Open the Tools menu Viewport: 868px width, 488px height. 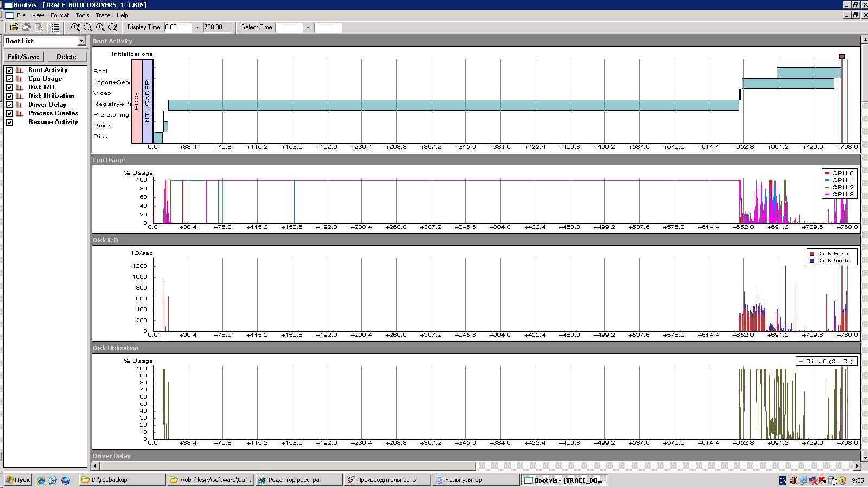(x=82, y=15)
